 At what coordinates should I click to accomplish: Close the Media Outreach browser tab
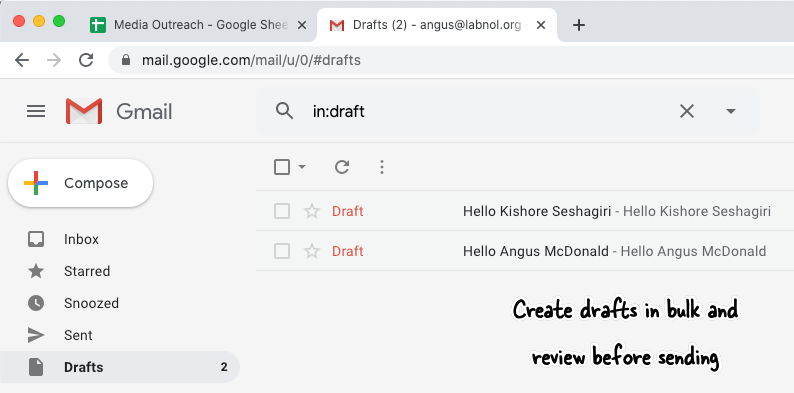pos(302,25)
